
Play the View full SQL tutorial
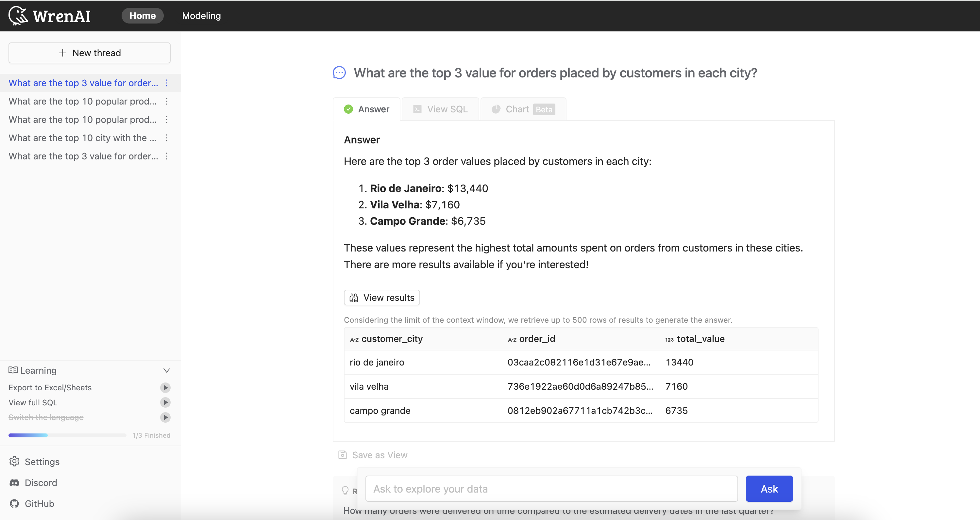coord(165,402)
